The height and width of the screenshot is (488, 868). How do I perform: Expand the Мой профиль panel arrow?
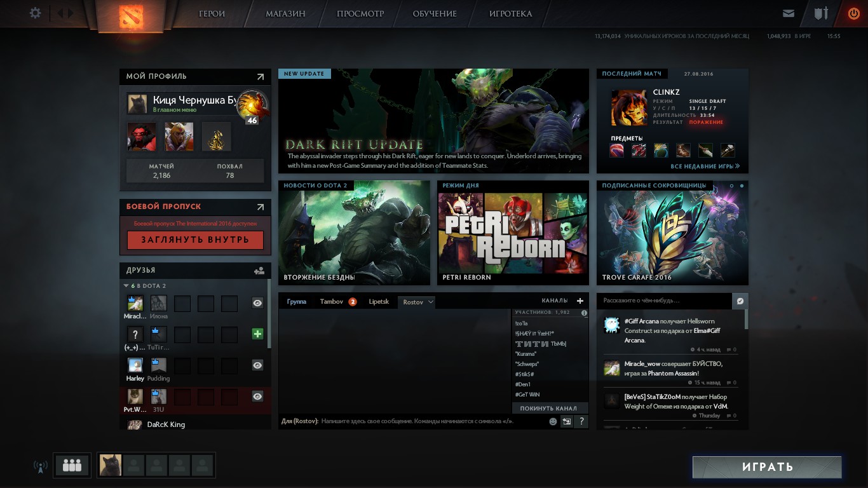click(x=261, y=77)
